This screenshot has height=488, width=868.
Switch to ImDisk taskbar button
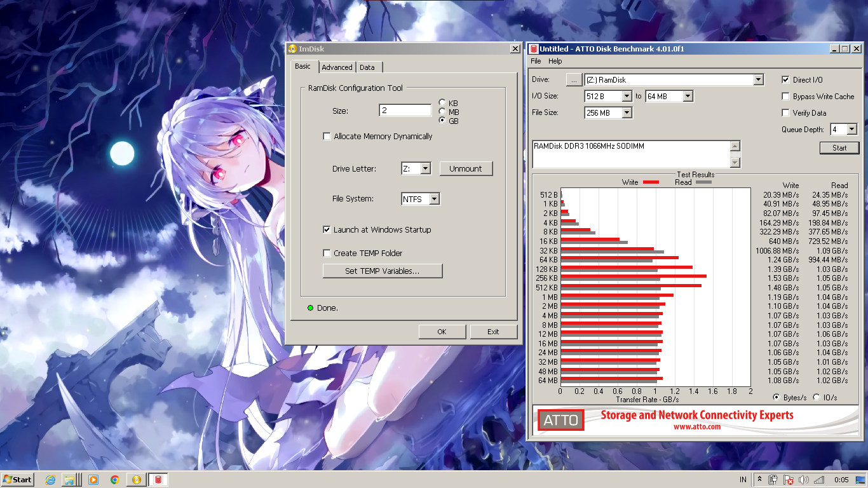coord(136,480)
